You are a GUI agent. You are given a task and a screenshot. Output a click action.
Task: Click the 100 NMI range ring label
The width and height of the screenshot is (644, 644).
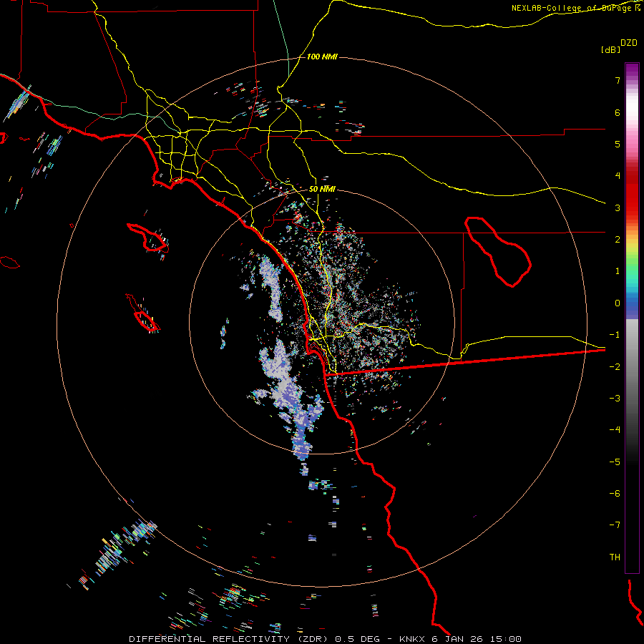pos(322,57)
